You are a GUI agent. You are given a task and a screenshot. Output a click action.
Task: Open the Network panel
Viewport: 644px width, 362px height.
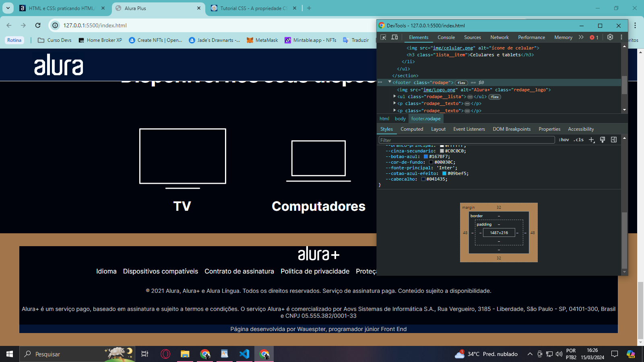pos(500,37)
